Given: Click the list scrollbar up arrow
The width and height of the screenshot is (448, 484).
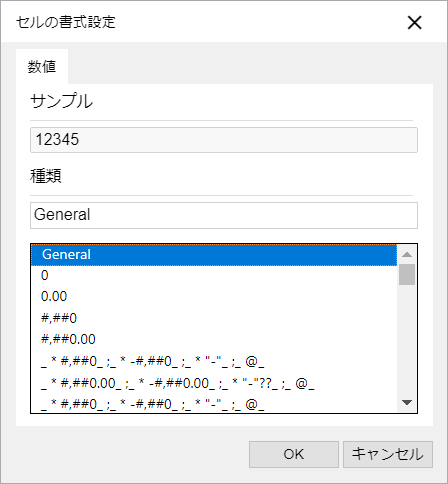Looking at the screenshot, I should point(407,254).
